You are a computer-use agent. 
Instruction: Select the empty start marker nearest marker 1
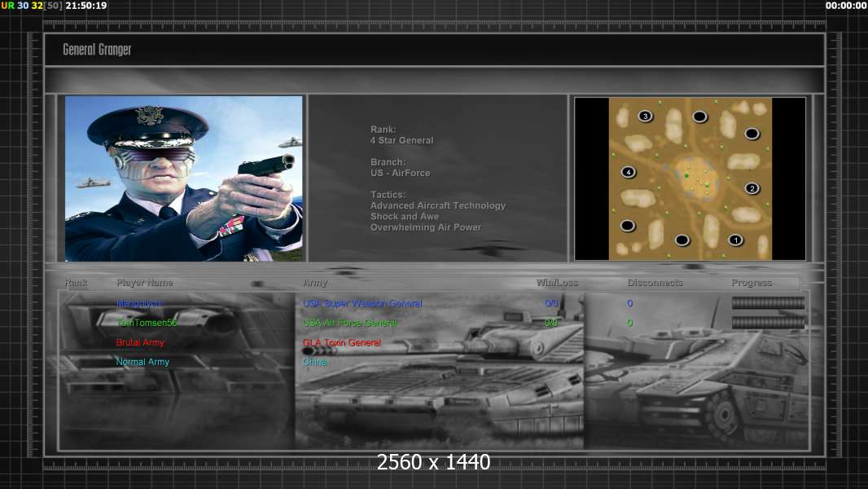(682, 240)
